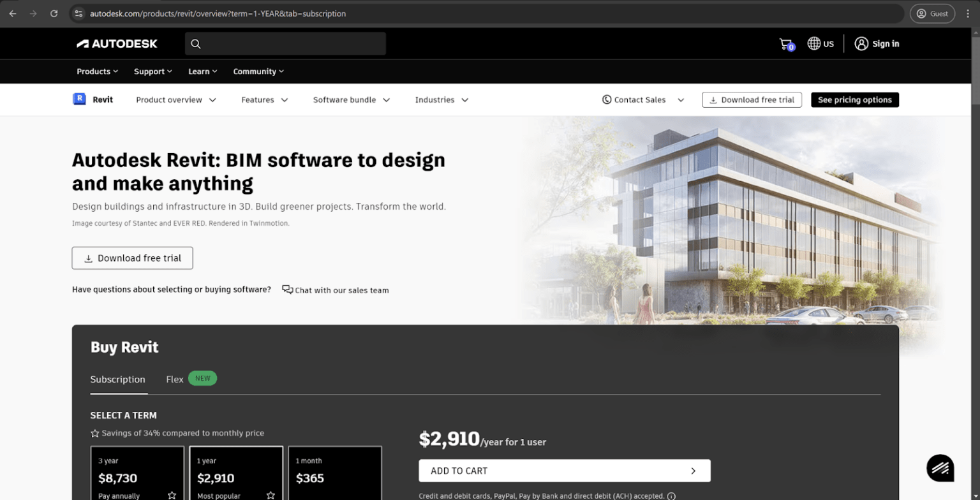
Task: Click the Contact Sales phone icon
Action: (607, 99)
